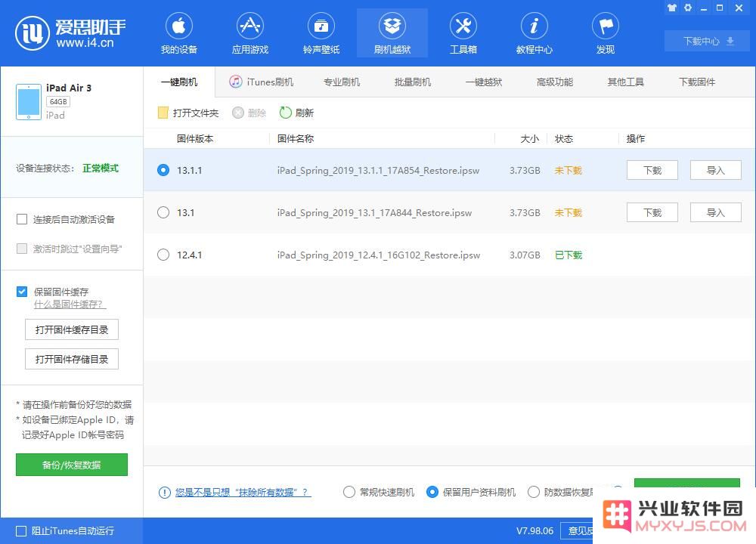This screenshot has height=544, width=756.
Task: Switch to the 专业刷机 tab
Action: point(342,82)
